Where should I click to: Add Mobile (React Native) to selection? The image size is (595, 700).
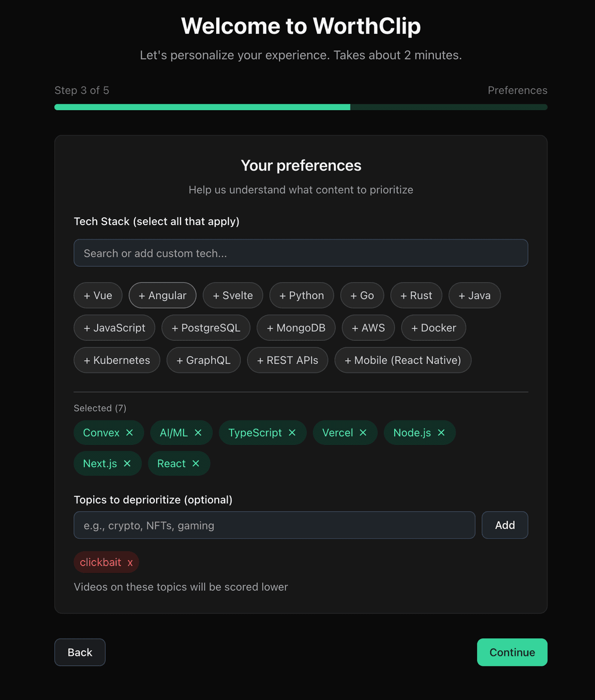coord(403,360)
